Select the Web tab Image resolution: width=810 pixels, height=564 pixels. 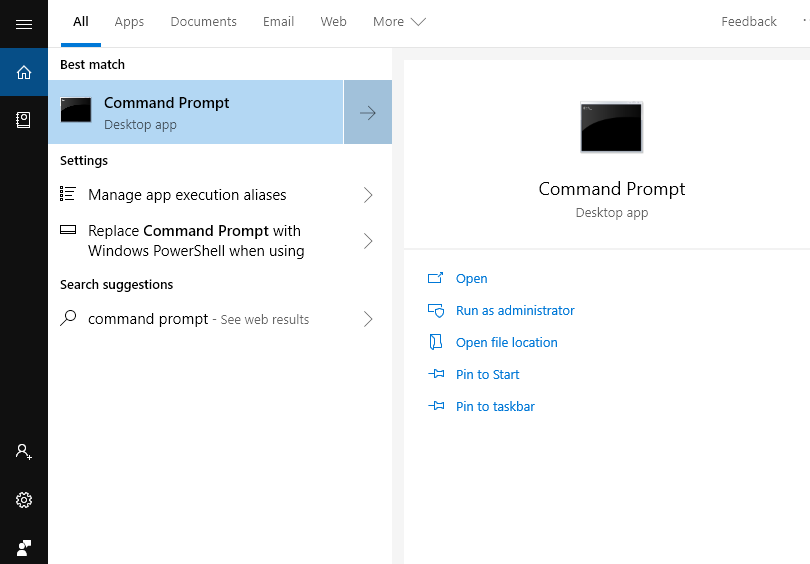333,22
